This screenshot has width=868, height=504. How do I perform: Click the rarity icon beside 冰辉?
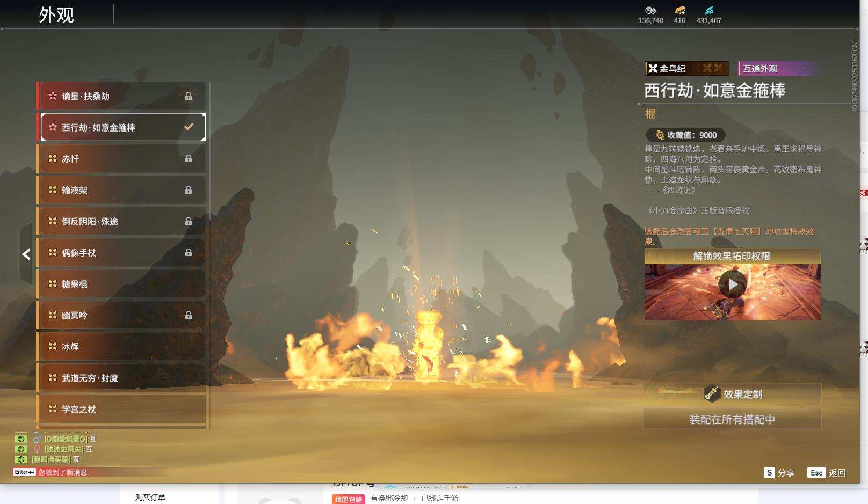(53, 347)
